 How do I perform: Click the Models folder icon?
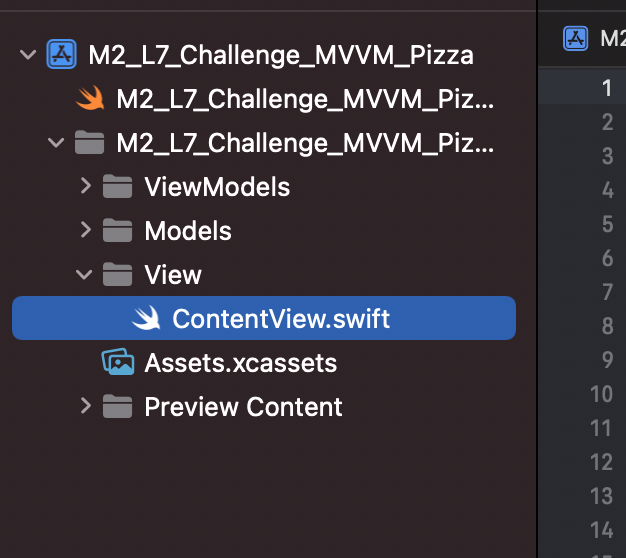(117, 230)
